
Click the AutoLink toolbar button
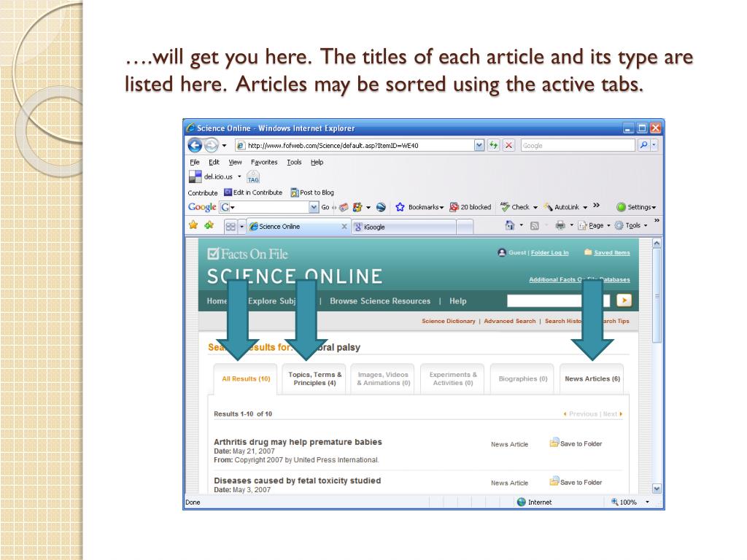[565, 207]
